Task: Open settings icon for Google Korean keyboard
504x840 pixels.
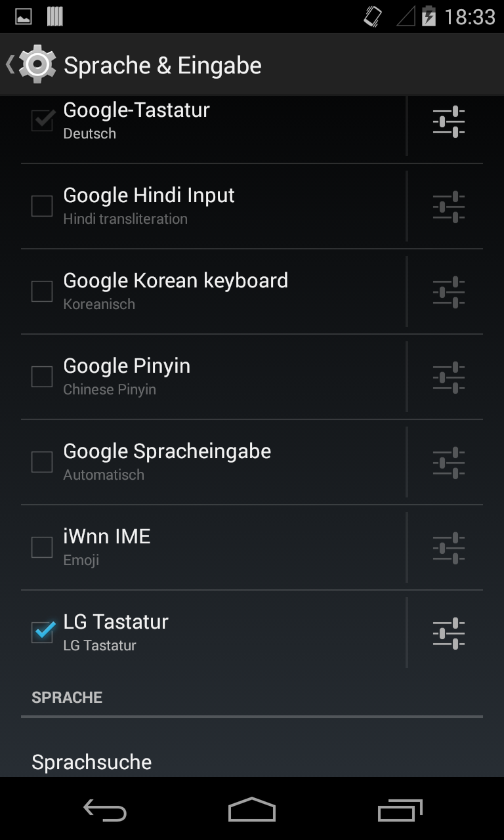Action: click(449, 292)
